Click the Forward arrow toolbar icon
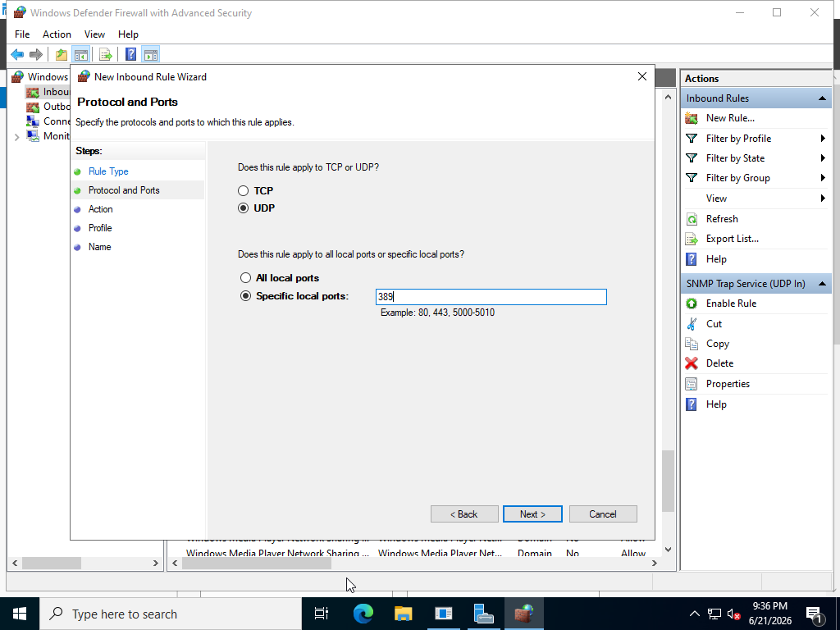The width and height of the screenshot is (840, 630). pos(36,54)
